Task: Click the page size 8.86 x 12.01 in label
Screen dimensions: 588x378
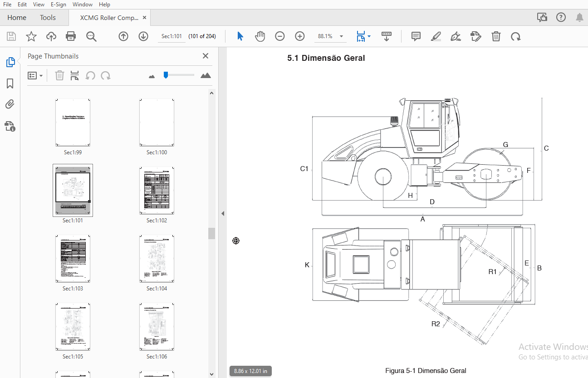Action: click(250, 371)
